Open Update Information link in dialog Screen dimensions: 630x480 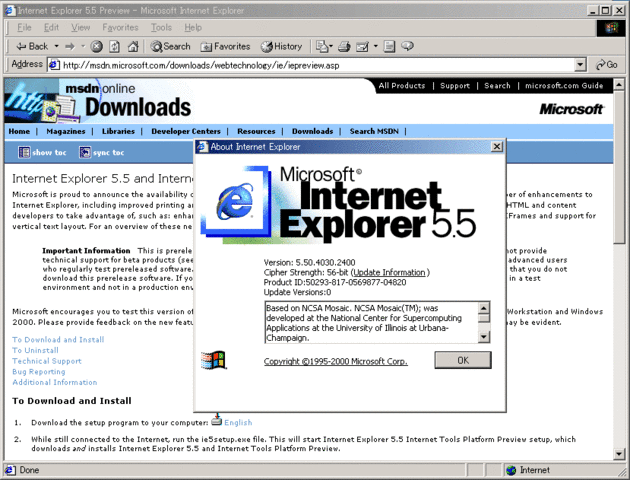[x=389, y=272]
